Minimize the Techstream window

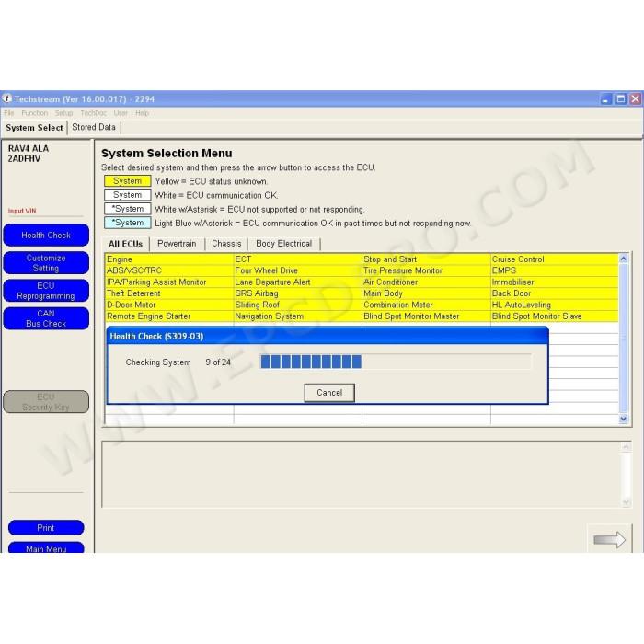[x=605, y=99]
